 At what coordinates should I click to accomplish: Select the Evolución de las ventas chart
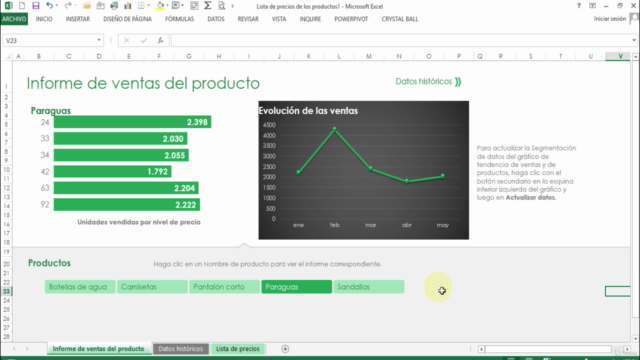point(364,170)
